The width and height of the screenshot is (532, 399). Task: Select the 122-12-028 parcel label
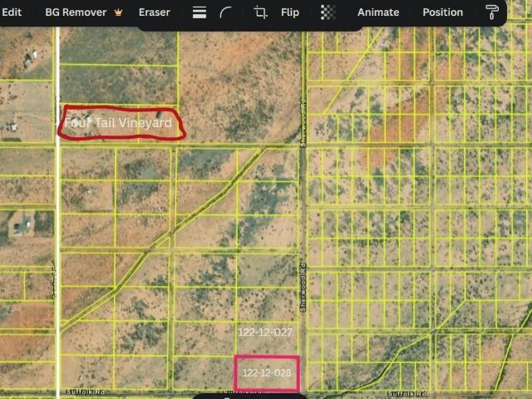point(267,373)
